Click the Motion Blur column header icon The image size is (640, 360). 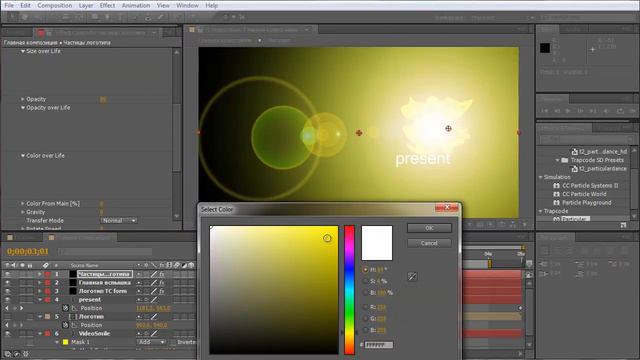(x=177, y=266)
